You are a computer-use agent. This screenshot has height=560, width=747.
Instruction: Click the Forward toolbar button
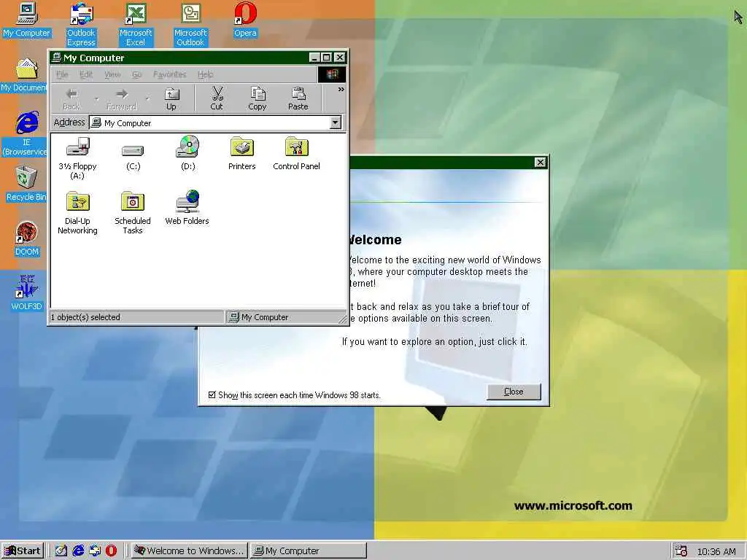122,98
